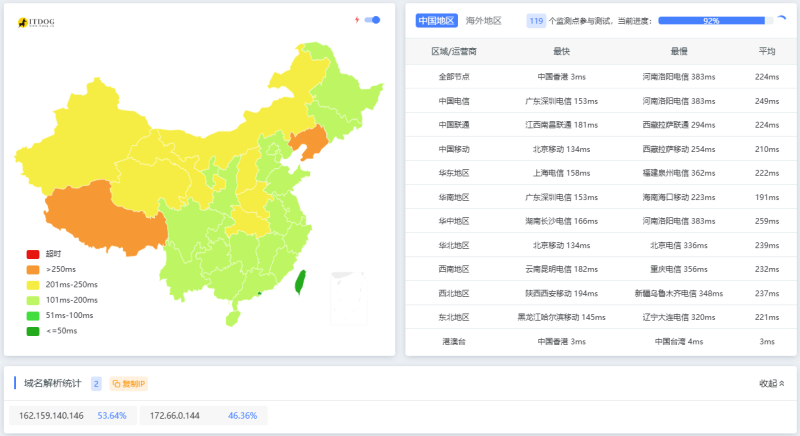This screenshot has height=436, width=800.
Task: Click the dark green <=50ms legend swatch
Action: coord(33,331)
